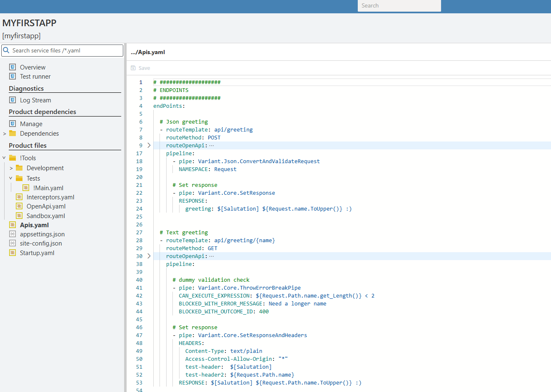This screenshot has width=551, height=392.
Task: Open Sandbox.yaml from the file tree
Action: (45, 216)
